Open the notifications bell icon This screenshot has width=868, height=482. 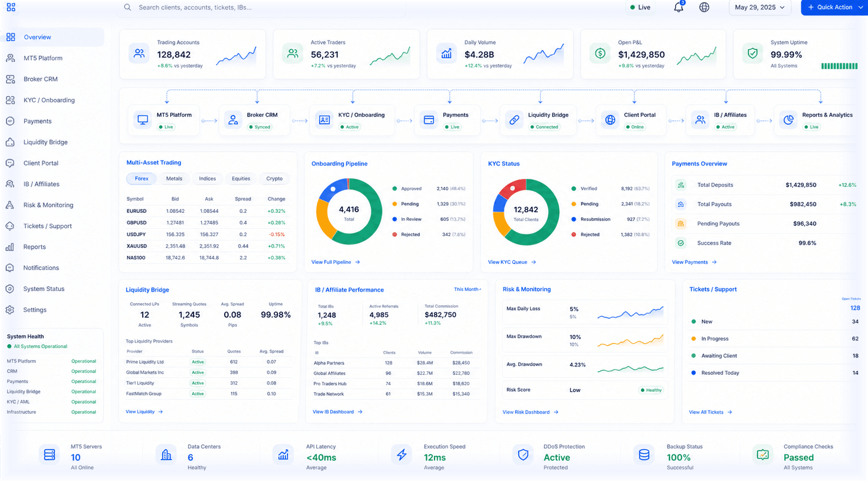click(x=678, y=7)
